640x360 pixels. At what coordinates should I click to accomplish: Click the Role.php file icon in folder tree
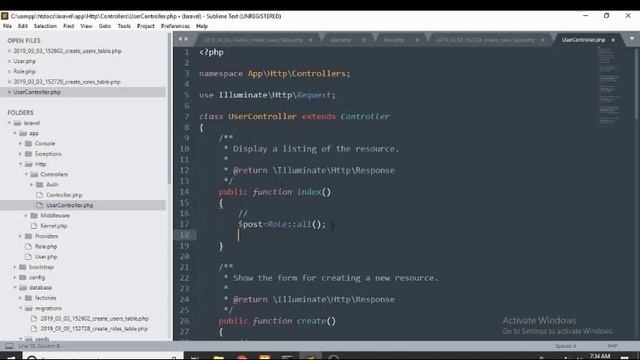pos(28,247)
